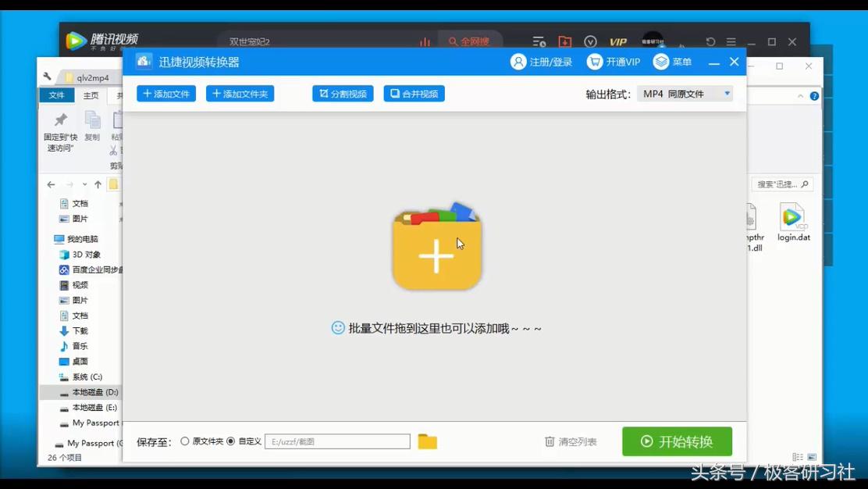Image resolution: width=868 pixels, height=489 pixels.
Task: Click Tencent Video user avatar
Action: click(x=653, y=41)
